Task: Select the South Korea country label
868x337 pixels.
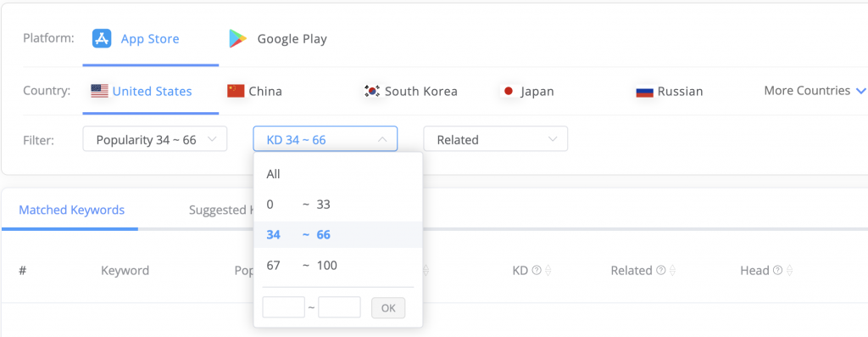Action: (x=421, y=92)
